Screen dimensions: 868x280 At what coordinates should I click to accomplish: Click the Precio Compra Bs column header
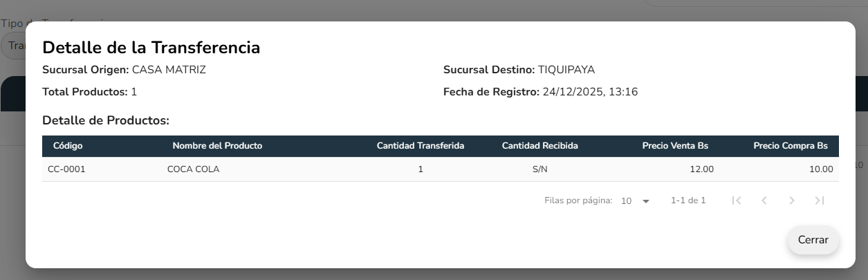[x=790, y=146]
